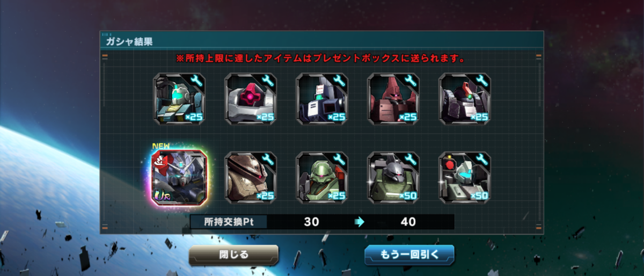Click the もう一回引く draw again button

coord(409,255)
